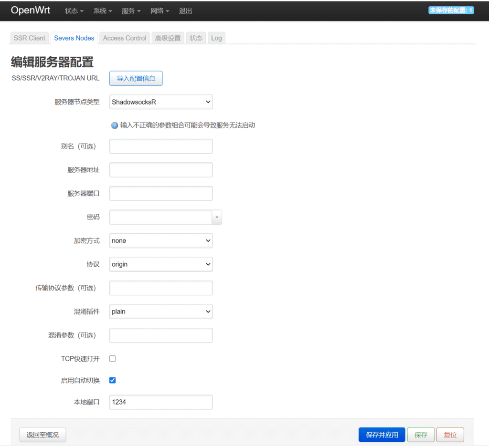Open the 混淆插件 dropdown set to plain
The height and width of the screenshot is (448, 489).
(x=160, y=312)
